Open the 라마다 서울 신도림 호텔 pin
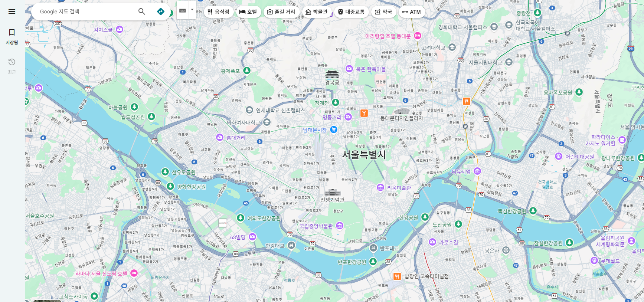 pyautogui.click(x=134, y=273)
